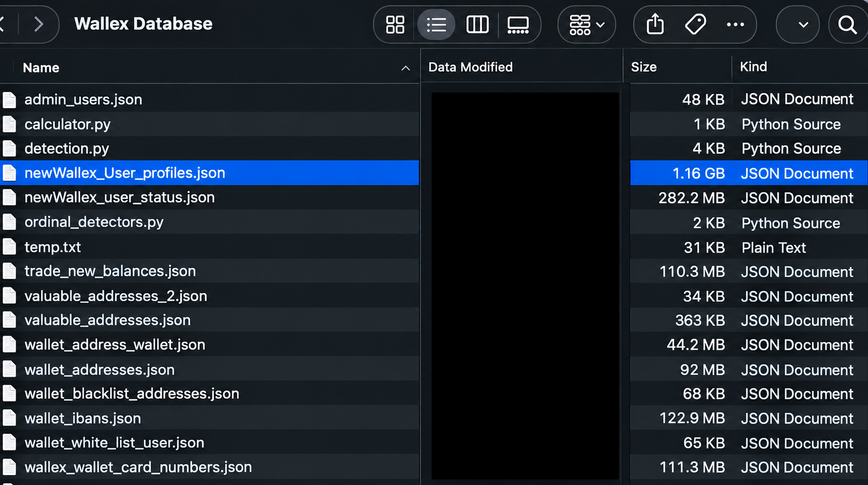
Task: Sort by the Data Modified column
Action: coord(470,67)
